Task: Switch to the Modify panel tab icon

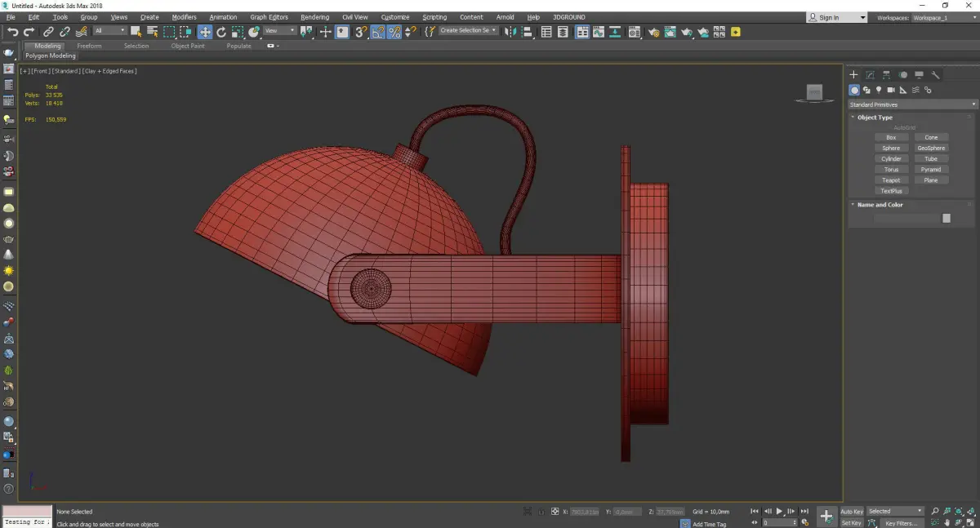Action: [x=871, y=75]
